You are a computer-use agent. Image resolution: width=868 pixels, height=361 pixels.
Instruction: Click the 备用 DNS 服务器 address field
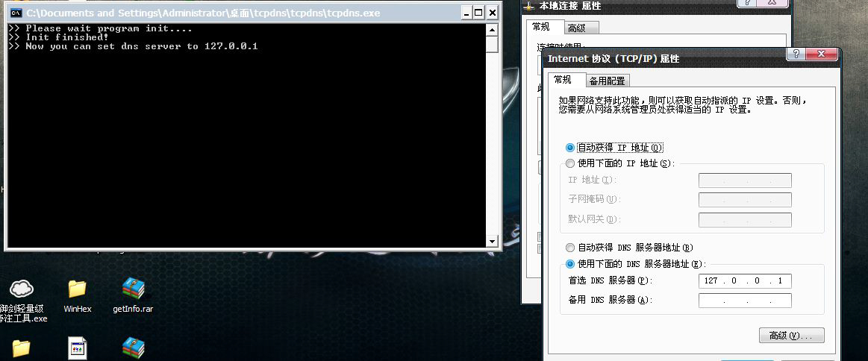(745, 301)
